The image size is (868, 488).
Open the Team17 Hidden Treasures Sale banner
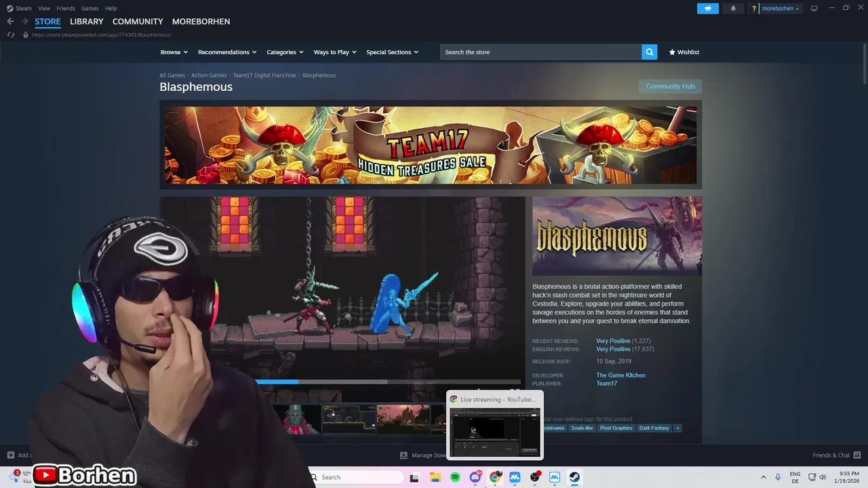[x=431, y=145]
